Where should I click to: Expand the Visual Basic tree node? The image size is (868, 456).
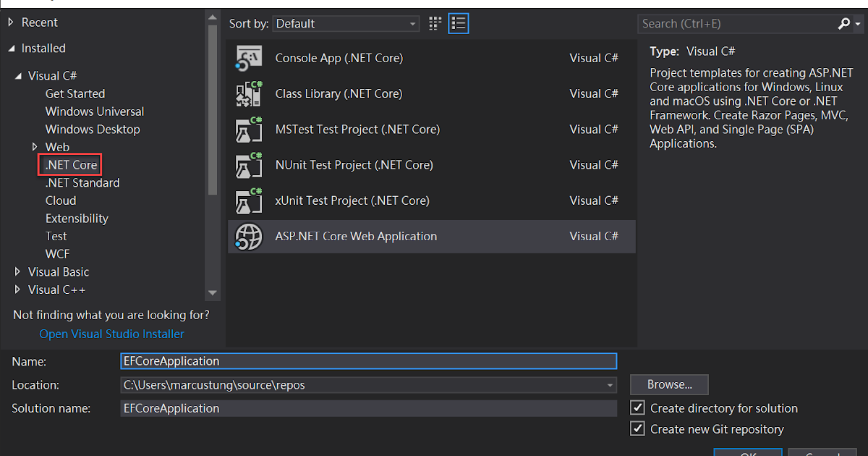click(x=18, y=272)
